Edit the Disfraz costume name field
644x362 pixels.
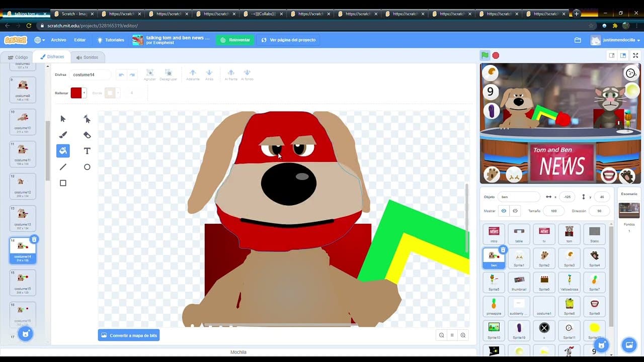90,75
